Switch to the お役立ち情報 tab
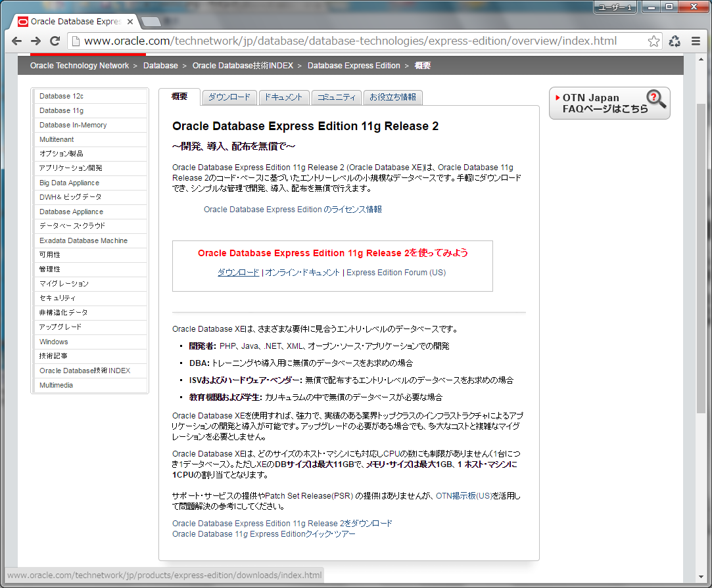 [x=392, y=97]
